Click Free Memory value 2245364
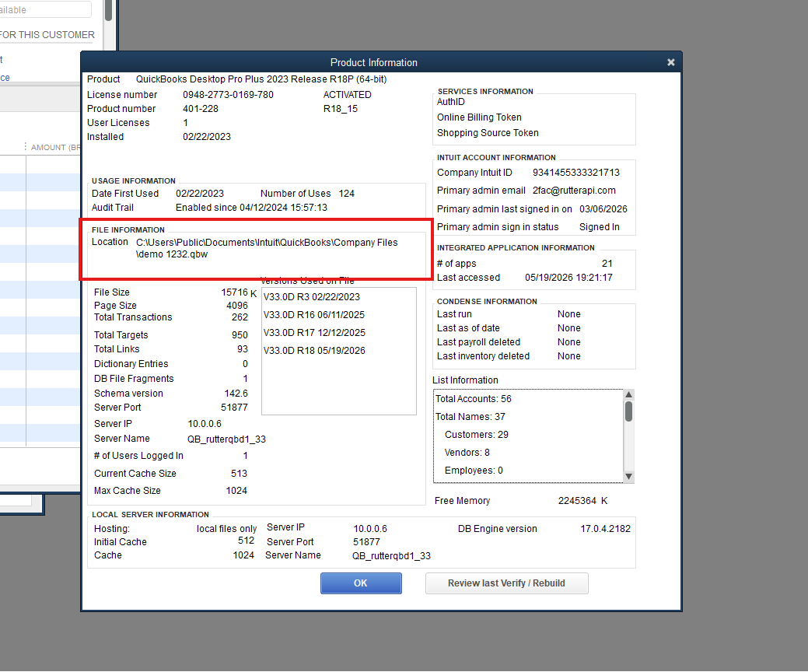Viewport: 808px width, 672px height. 577,501
